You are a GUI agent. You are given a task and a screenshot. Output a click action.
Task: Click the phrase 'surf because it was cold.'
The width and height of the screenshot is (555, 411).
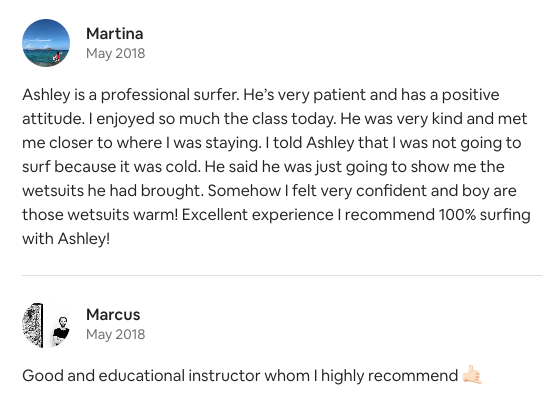point(111,167)
